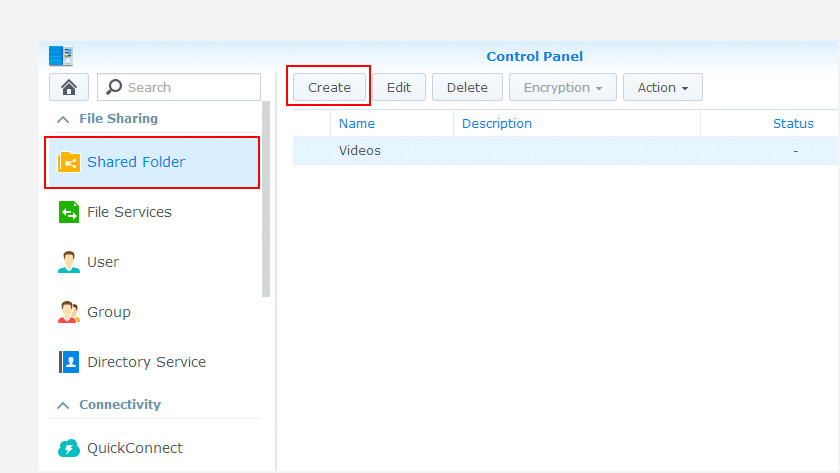Collapse the Connectivity section
The image size is (840, 473).
pyautogui.click(x=63, y=405)
